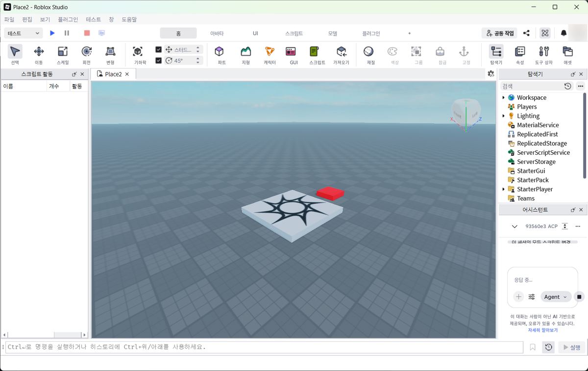Toggle the move snapping checkbox
The height and width of the screenshot is (371, 588).
158,49
